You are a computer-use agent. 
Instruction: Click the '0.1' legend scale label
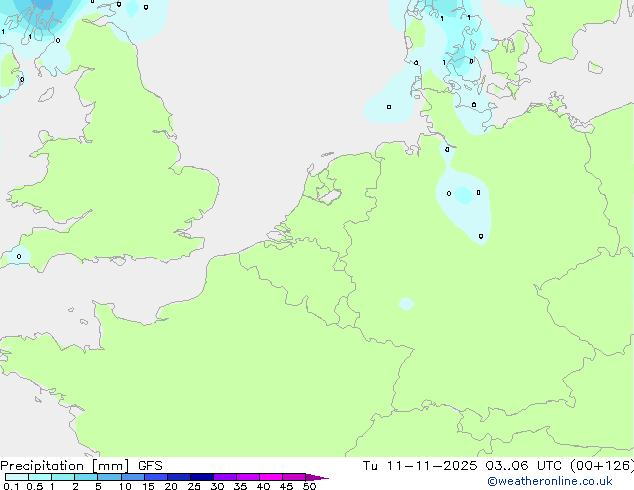(x=11, y=486)
